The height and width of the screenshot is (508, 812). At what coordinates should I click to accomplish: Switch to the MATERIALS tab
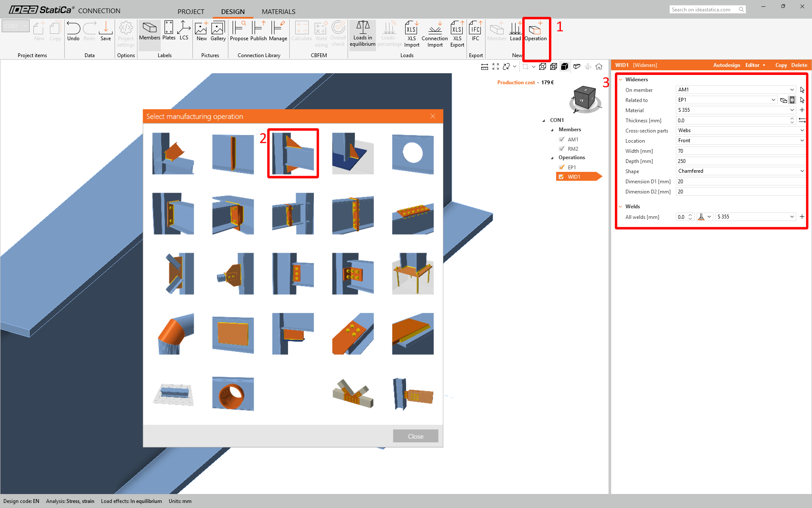(278, 11)
